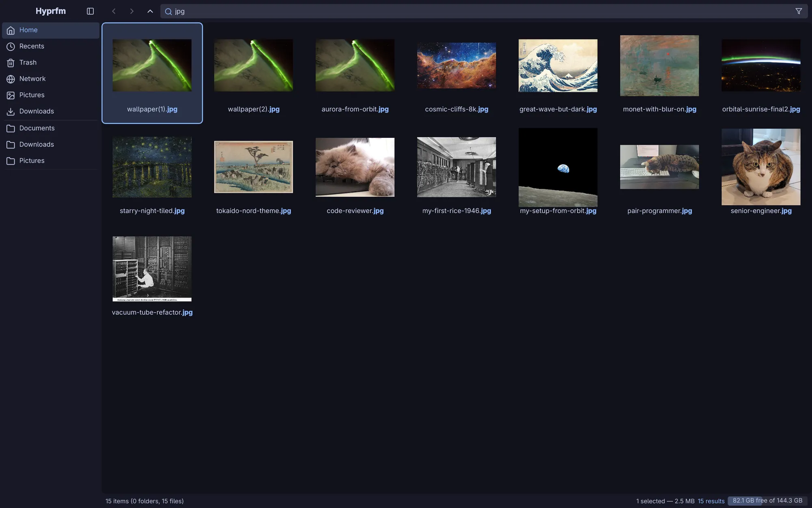The image size is (812, 508).
Task: Go back with the left arrow
Action: click(x=114, y=11)
